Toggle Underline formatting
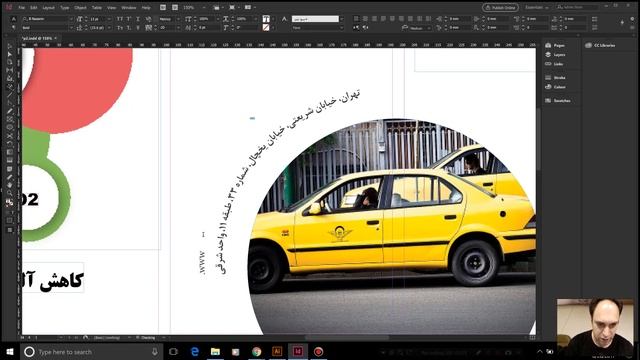The image size is (640, 360). click(x=138, y=19)
